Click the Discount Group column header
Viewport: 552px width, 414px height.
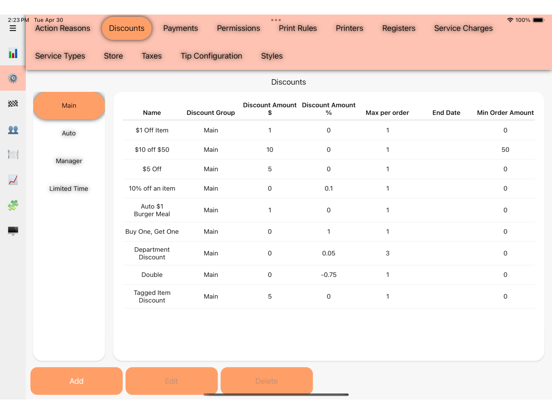point(211,113)
